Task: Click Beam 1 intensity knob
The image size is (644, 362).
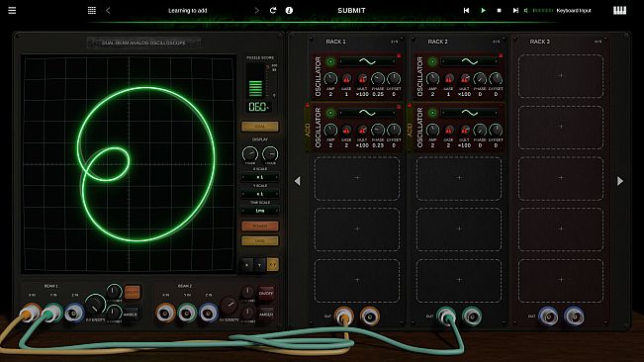Action: pos(95,306)
